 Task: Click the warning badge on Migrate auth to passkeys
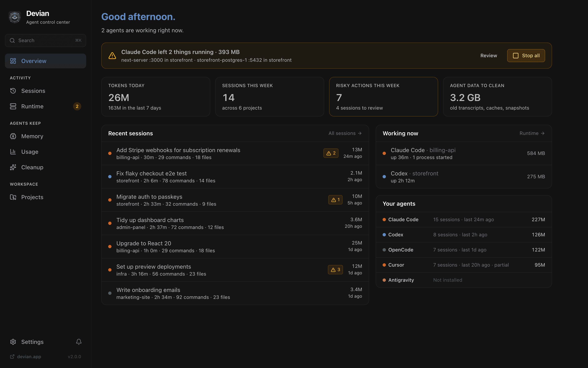tap(335, 200)
